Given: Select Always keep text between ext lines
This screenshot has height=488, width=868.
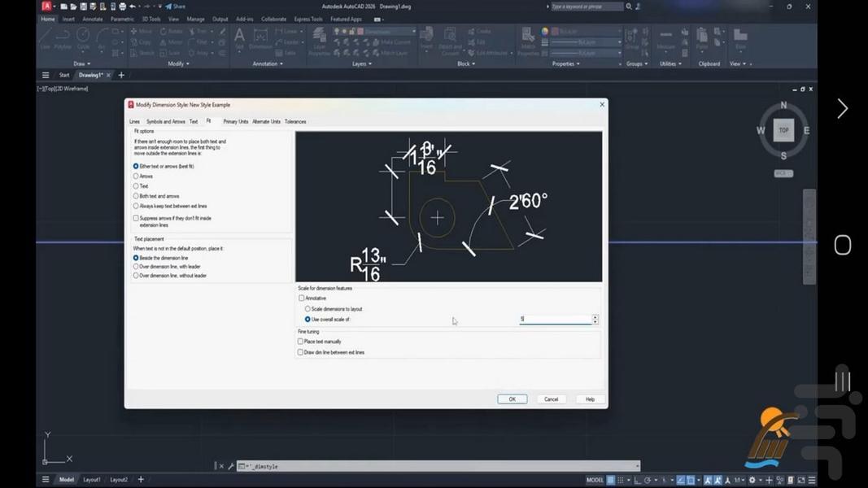Looking at the screenshot, I should click(x=136, y=207).
